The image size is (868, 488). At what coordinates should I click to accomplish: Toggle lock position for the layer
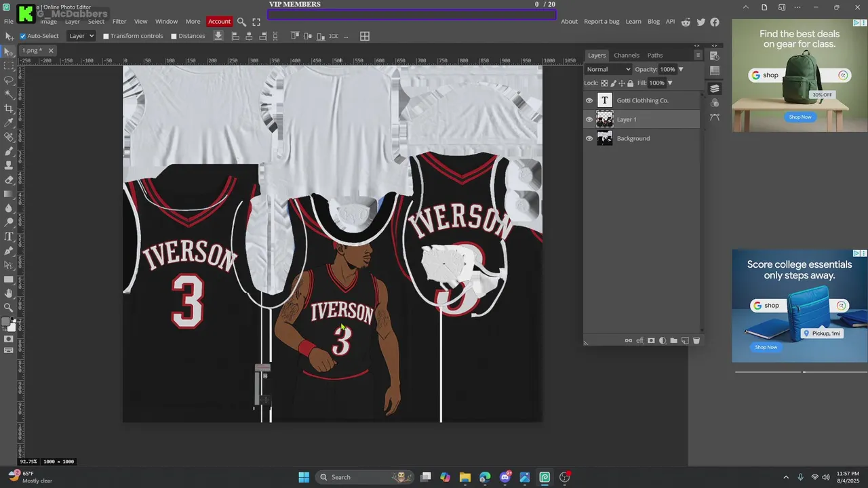coord(622,83)
